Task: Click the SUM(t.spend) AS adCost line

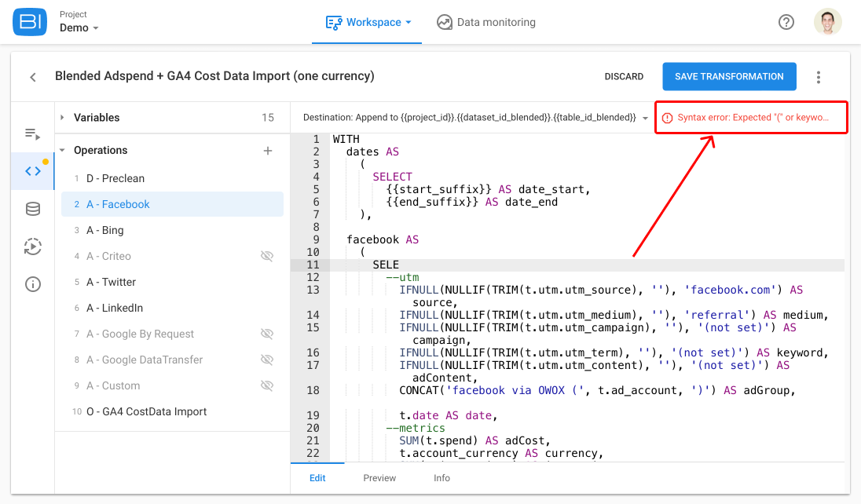Action: (x=474, y=440)
